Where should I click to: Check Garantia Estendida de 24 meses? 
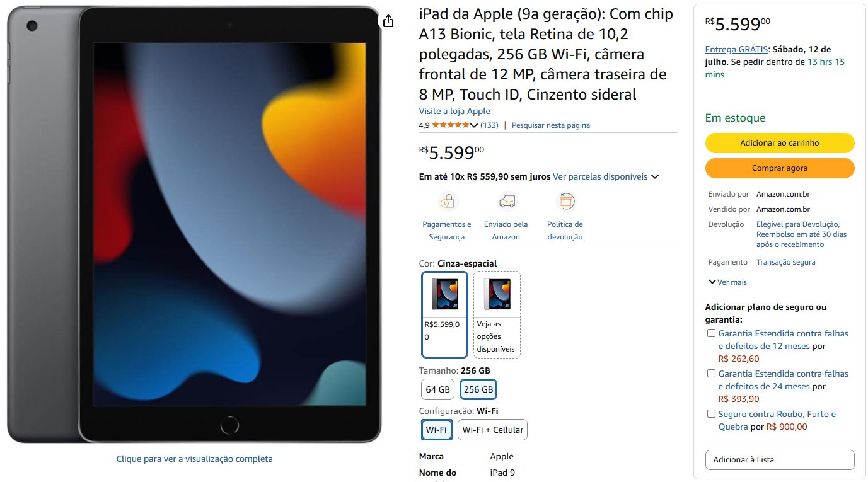tap(711, 374)
